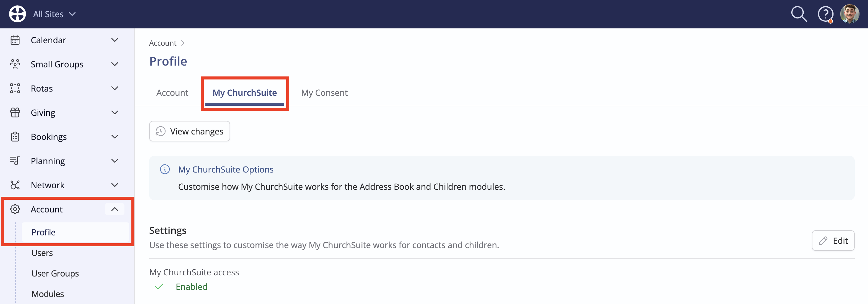The height and width of the screenshot is (304, 868).
Task: Click the ChurchSuite logo icon
Action: 17,14
